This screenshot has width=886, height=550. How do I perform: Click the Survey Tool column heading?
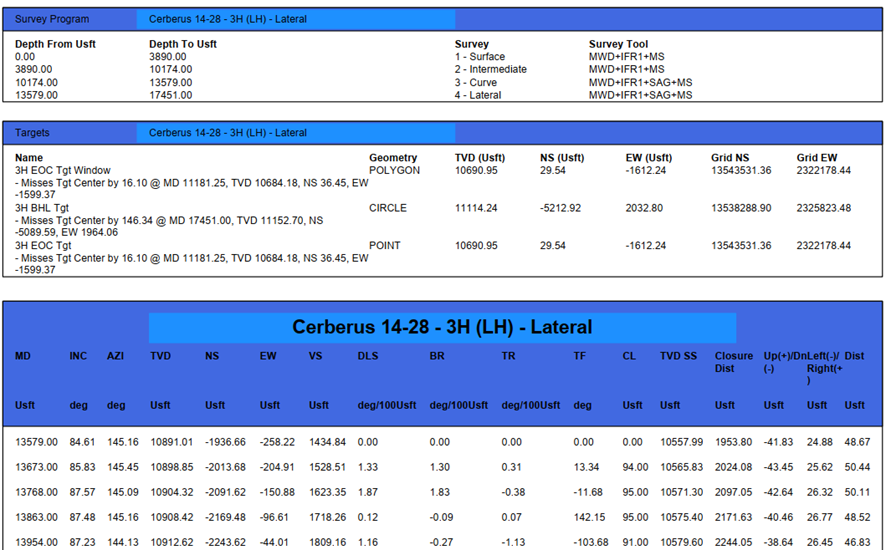click(618, 44)
